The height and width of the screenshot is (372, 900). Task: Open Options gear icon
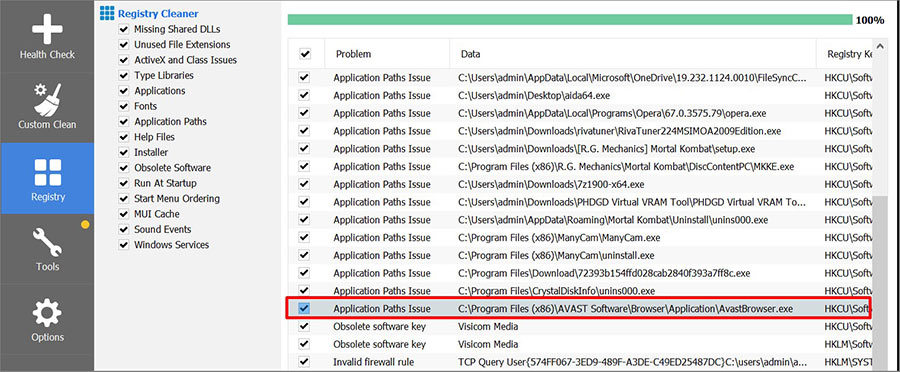click(x=47, y=313)
